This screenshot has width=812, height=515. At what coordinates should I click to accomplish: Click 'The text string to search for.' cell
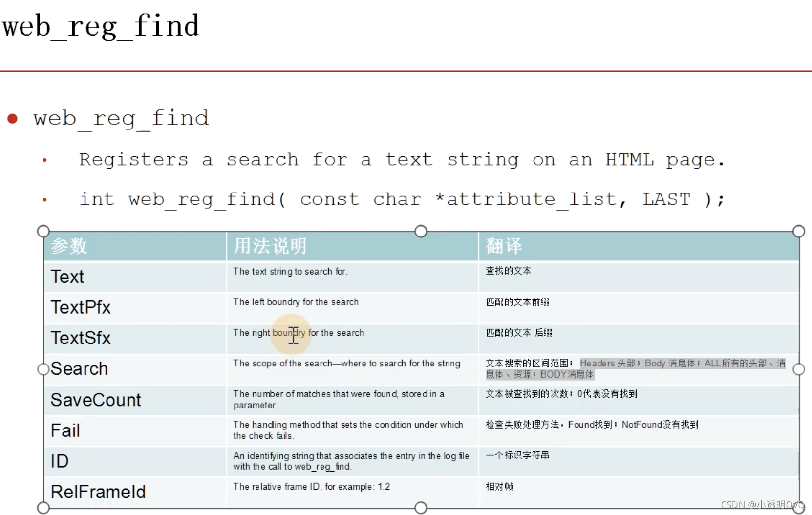(x=352, y=277)
